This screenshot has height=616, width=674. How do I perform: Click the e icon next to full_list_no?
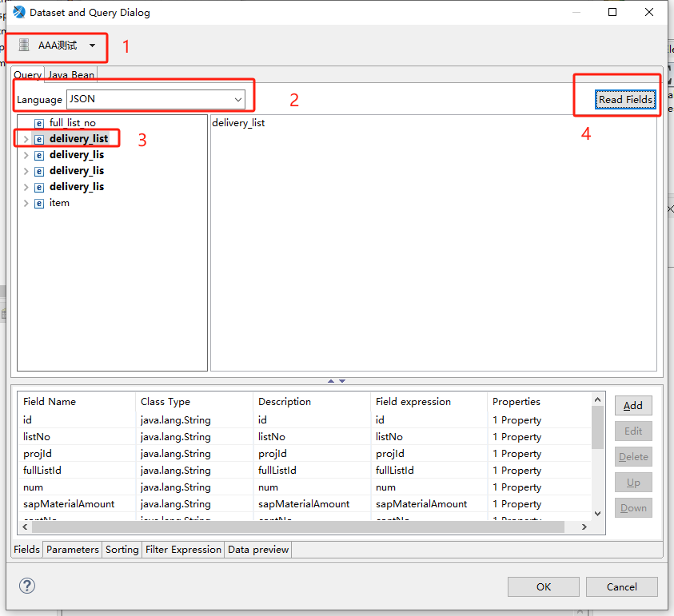tap(38, 123)
